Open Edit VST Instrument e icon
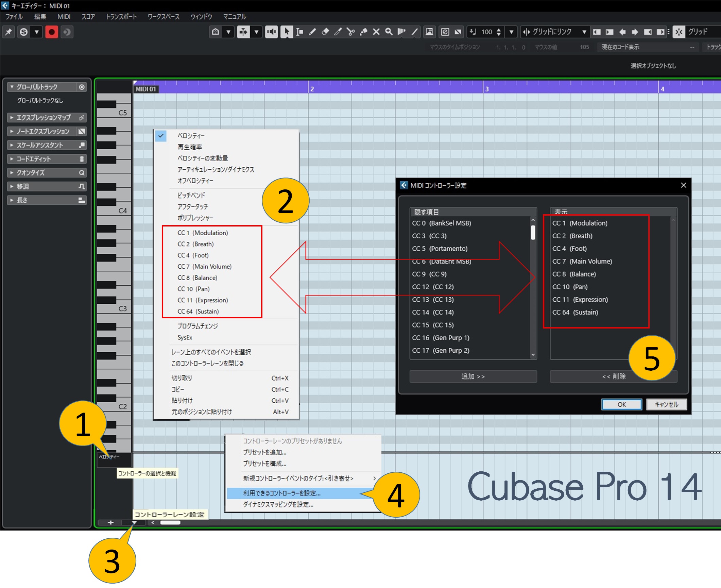This screenshot has height=588, width=721. pos(445,32)
